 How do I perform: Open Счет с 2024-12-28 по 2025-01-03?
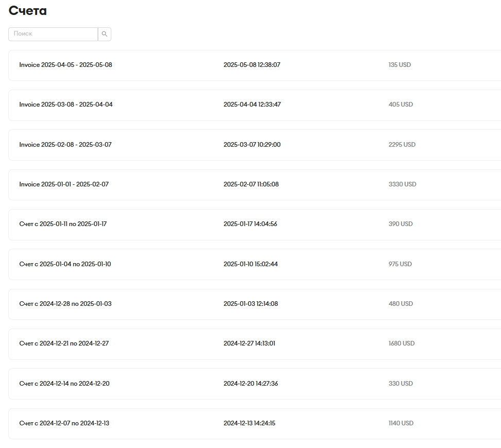(x=65, y=304)
